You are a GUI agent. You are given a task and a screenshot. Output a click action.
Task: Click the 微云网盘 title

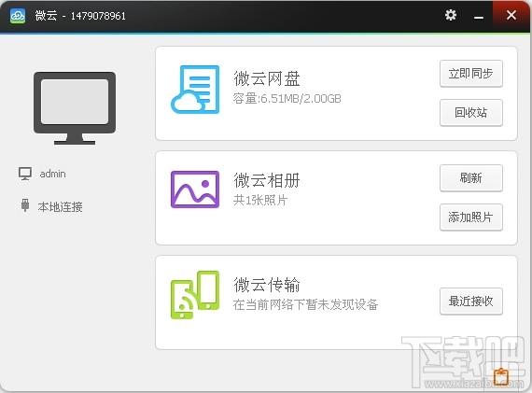(x=267, y=78)
